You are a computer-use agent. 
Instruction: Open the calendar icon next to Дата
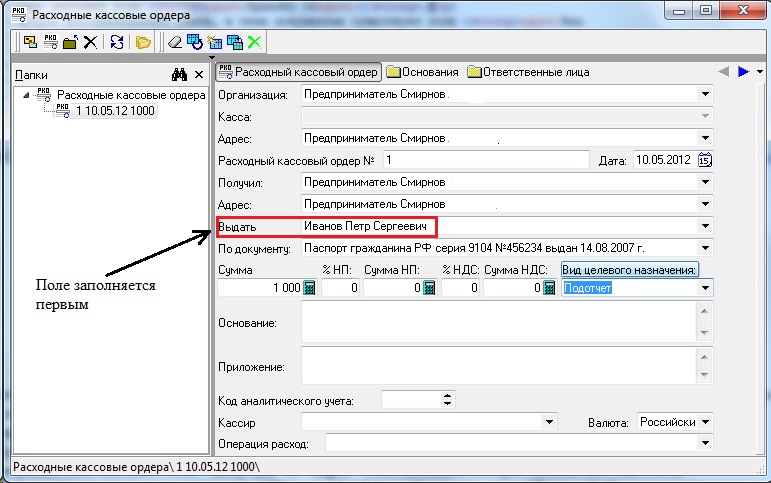pos(705,160)
